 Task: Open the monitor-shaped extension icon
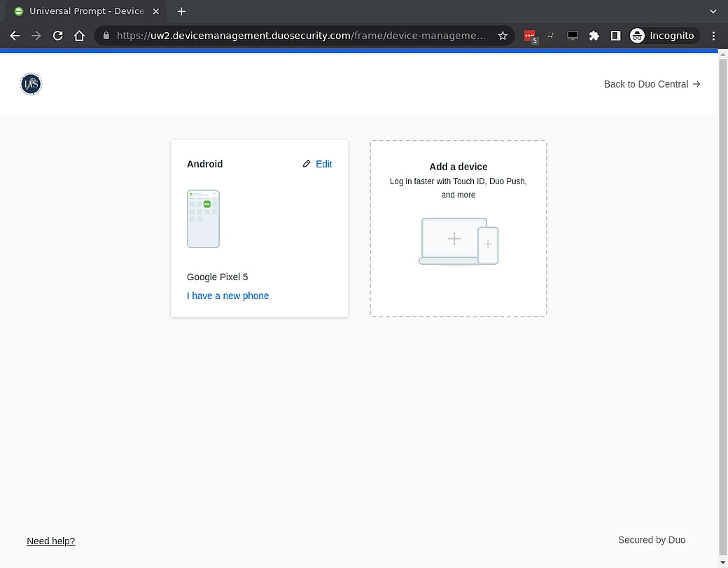pos(573,36)
